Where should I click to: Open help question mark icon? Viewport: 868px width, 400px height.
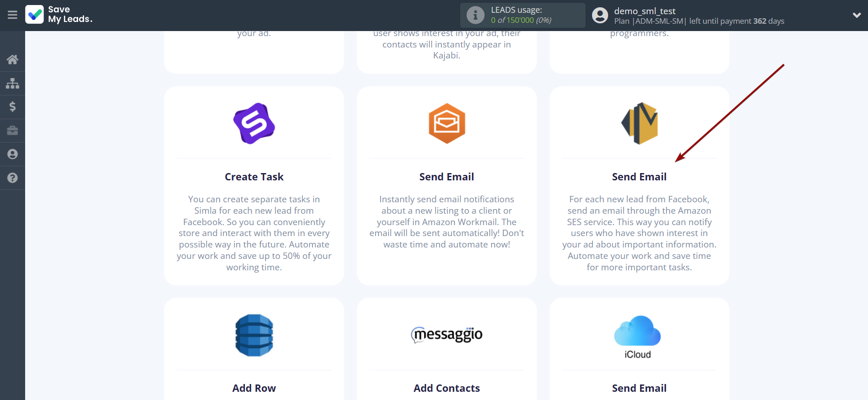(12, 178)
